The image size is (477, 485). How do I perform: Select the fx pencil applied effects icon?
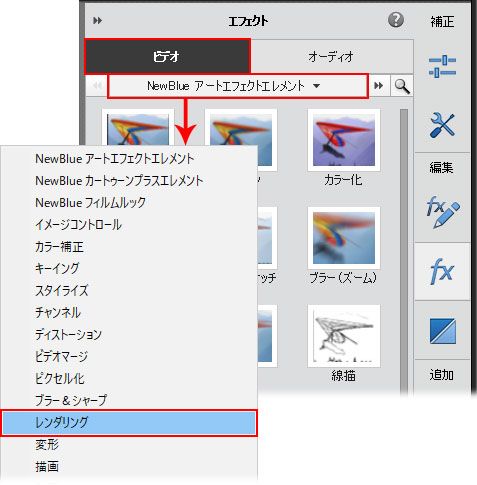pos(442,212)
